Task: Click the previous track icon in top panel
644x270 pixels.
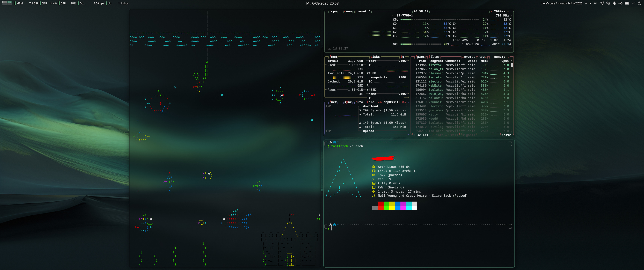Action: click(x=586, y=3)
